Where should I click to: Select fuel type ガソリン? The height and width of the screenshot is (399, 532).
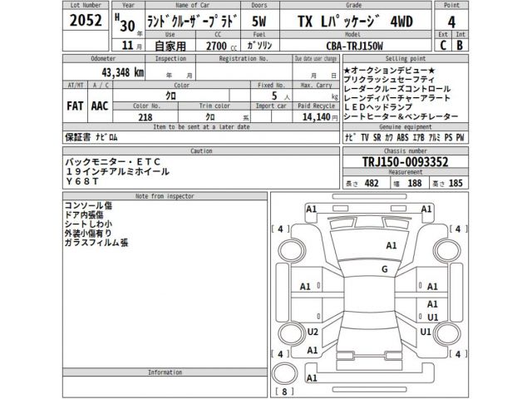259,45
